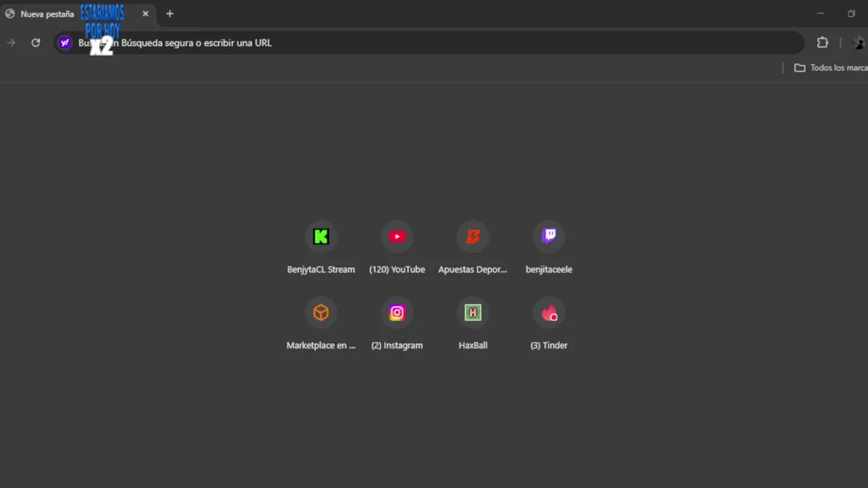Click the Apuestas Depor... label

[473, 269]
